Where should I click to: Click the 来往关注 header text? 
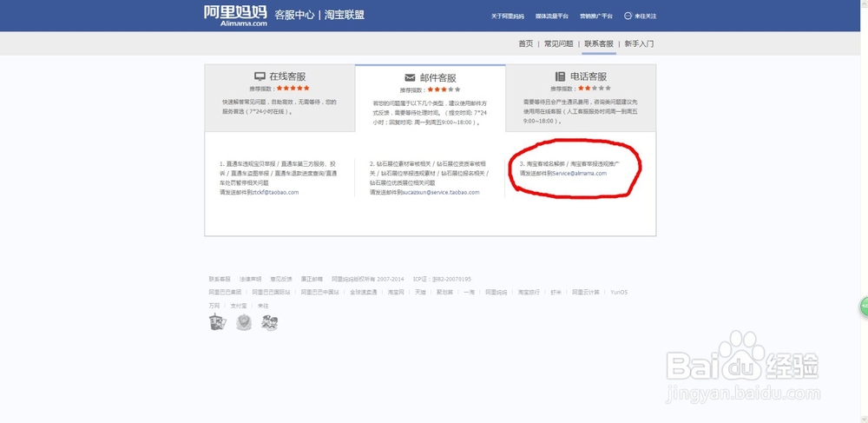click(x=646, y=17)
